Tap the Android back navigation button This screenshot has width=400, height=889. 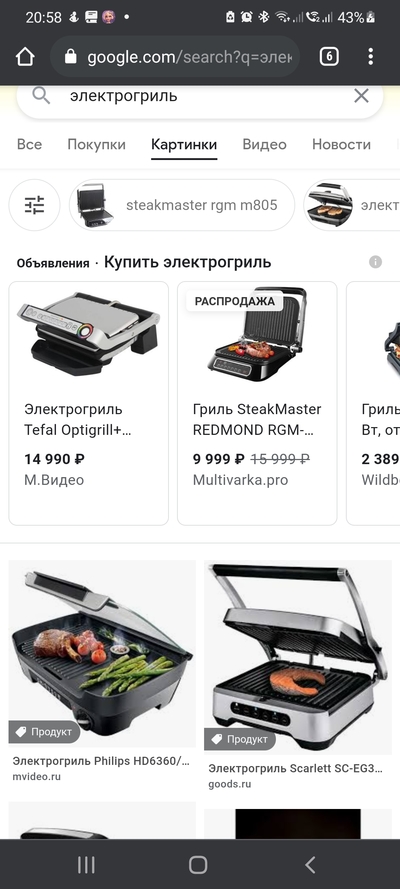click(310, 865)
